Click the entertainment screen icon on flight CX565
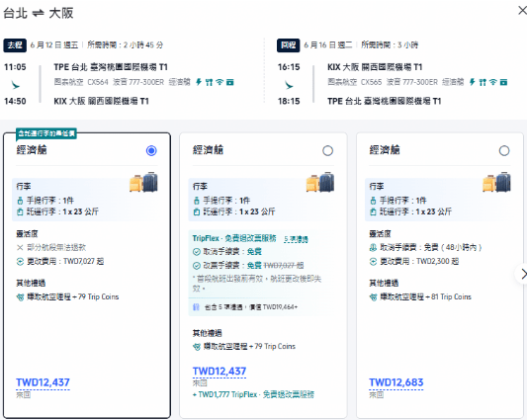527x420 pixels. point(503,82)
